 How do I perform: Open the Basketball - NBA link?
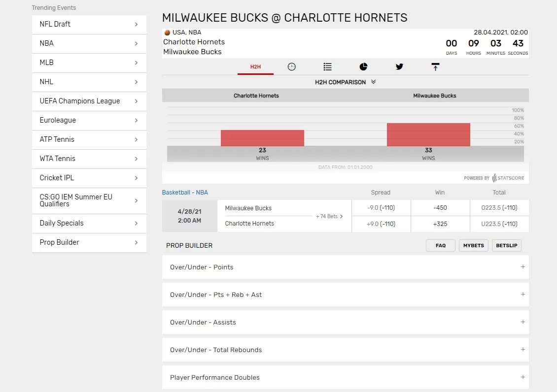pos(185,192)
